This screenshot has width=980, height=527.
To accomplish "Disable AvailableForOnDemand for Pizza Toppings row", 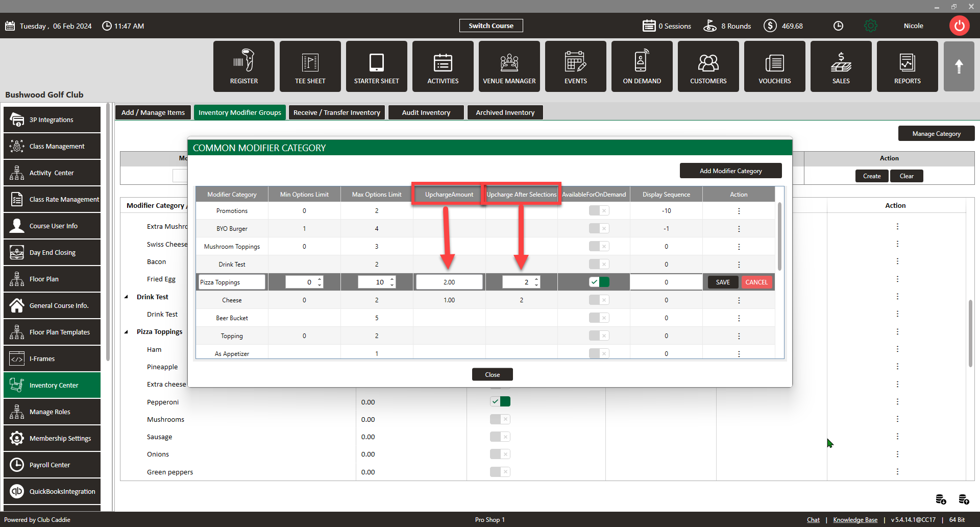I will click(x=599, y=282).
